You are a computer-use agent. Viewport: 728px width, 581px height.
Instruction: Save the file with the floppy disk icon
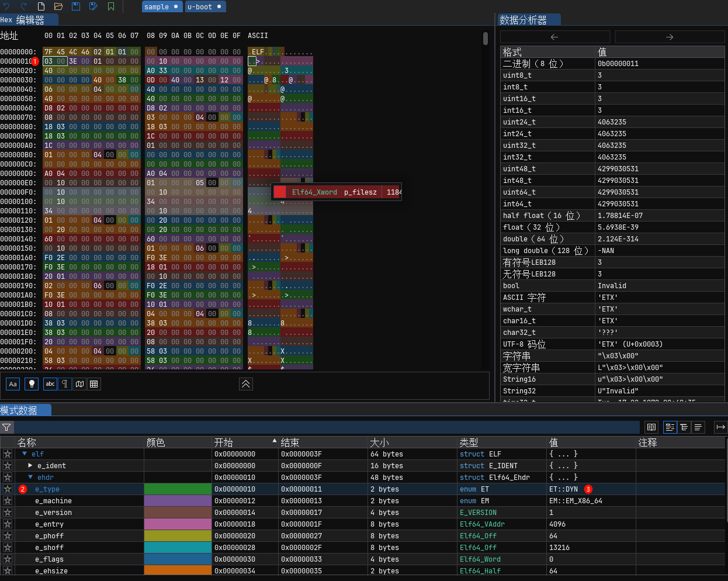pyautogui.click(x=76, y=6)
